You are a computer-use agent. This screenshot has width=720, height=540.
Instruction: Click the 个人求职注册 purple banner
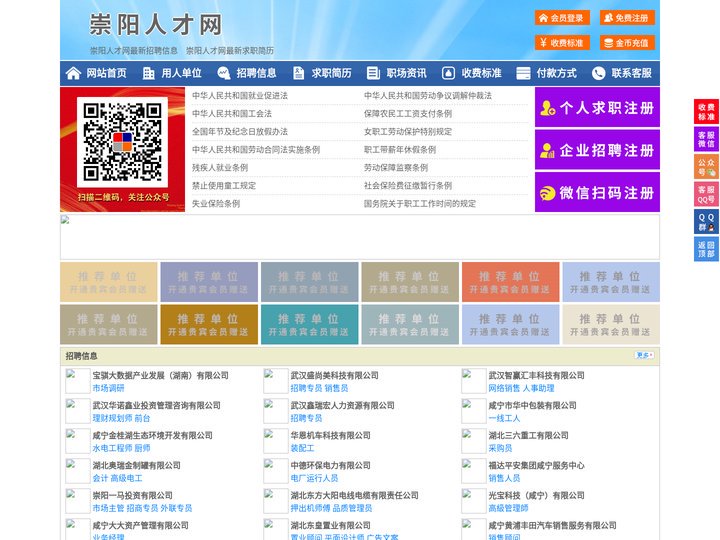[597, 107]
